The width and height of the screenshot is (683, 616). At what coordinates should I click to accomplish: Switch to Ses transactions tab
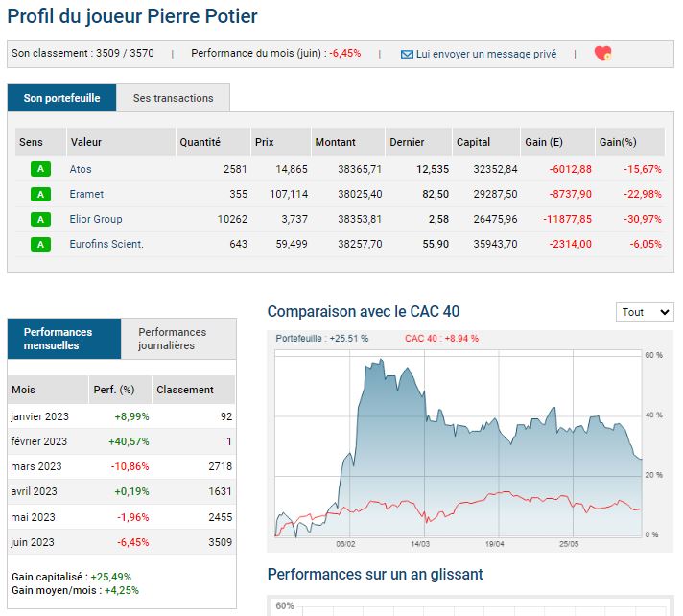click(x=173, y=98)
